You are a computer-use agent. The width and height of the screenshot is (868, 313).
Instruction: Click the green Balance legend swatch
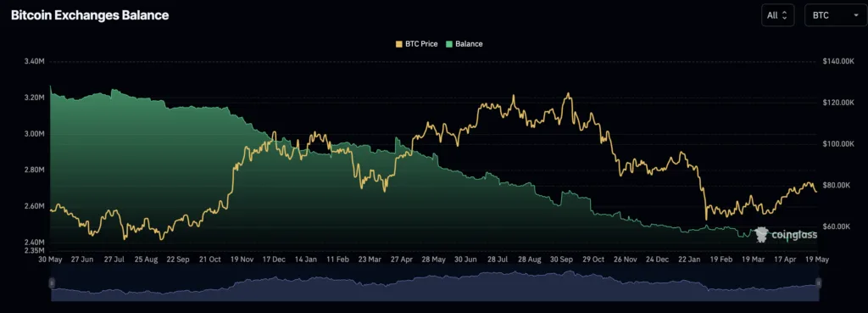(449, 44)
